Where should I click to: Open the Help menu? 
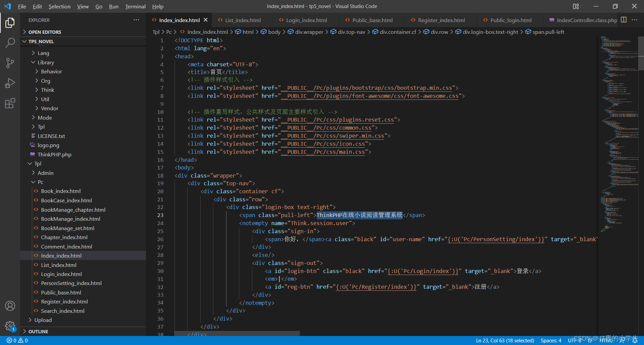coord(158,6)
